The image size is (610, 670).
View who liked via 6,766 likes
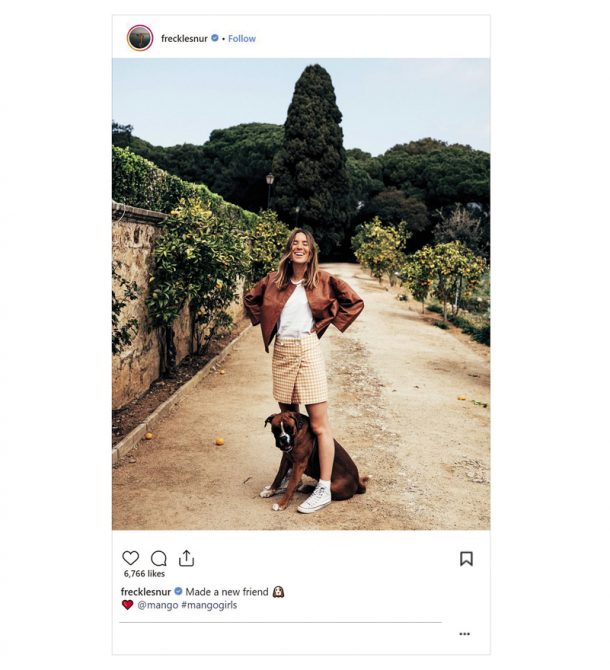click(144, 574)
